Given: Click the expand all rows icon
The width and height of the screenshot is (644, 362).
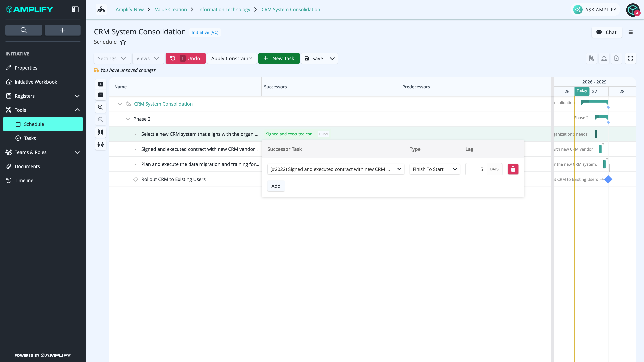Looking at the screenshot, I should click(101, 84).
